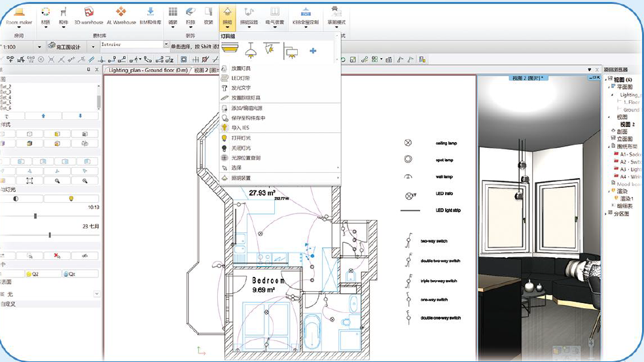Toggle the light bulb button in lighting panel
The height and width of the screenshot is (362, 644).
[71, 198]
